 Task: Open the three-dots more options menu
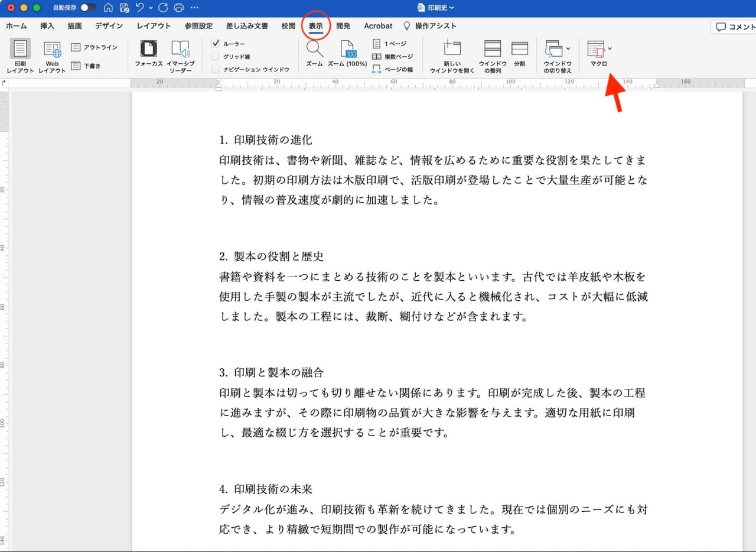[x=195, y=8]
